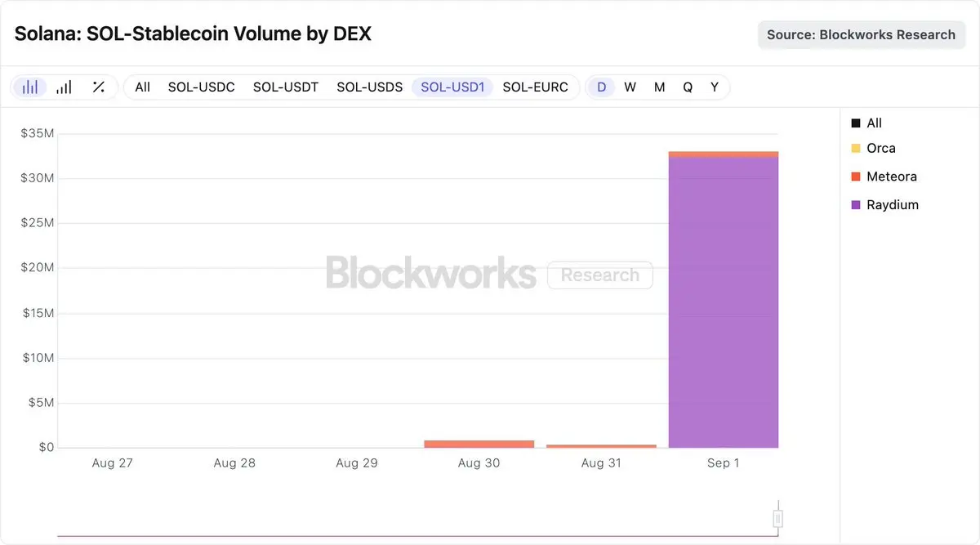
Task: Set the interval to weekly (W)
Action: (630, 87)
